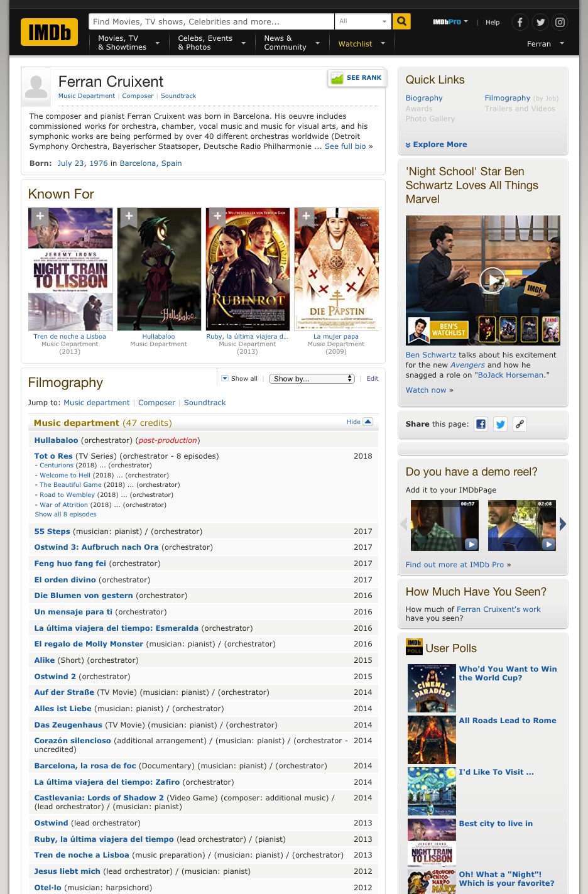Expand Explore More in Quick Links
This screenshot has width=588, height=894.
(436, 144)
